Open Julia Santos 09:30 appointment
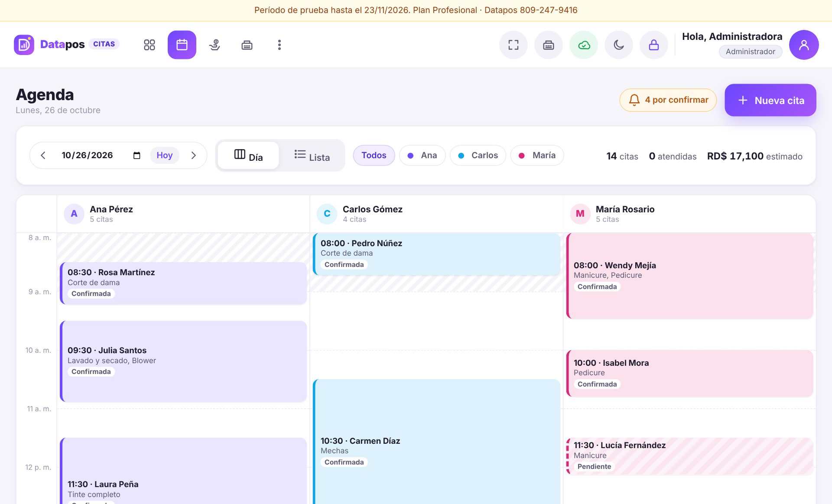Screen dimensions: 832x504 pyautogui.click(x=184, y=361)
